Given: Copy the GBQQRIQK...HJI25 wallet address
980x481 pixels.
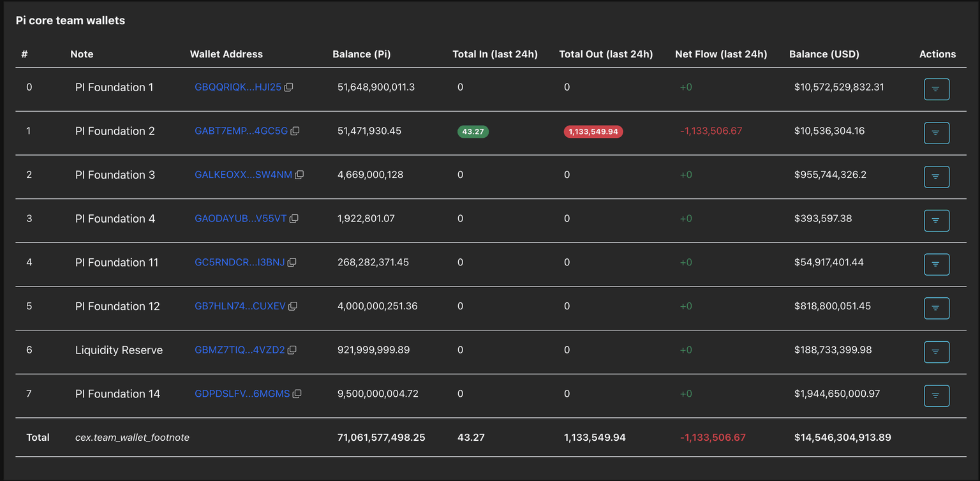Looking at the screenshot, I should pyautogui.click(x=288, y=87).
